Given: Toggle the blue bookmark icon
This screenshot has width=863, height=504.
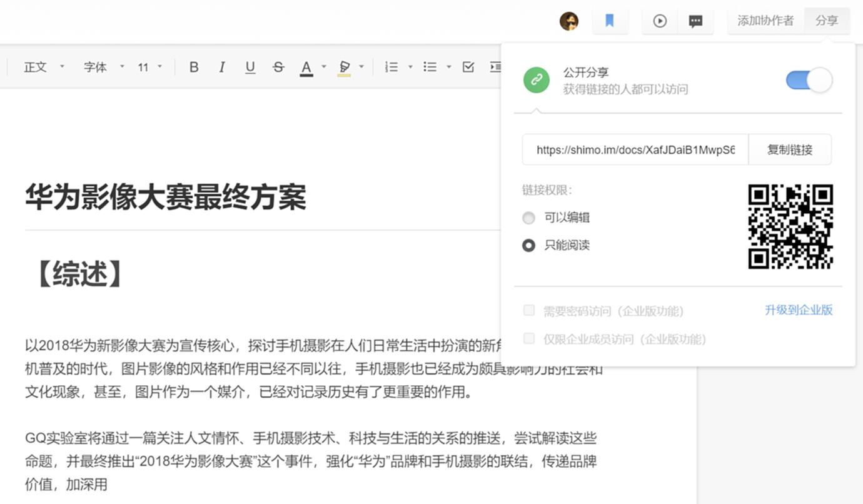Looking at the screenshot, I should click(x=610, y=21).
